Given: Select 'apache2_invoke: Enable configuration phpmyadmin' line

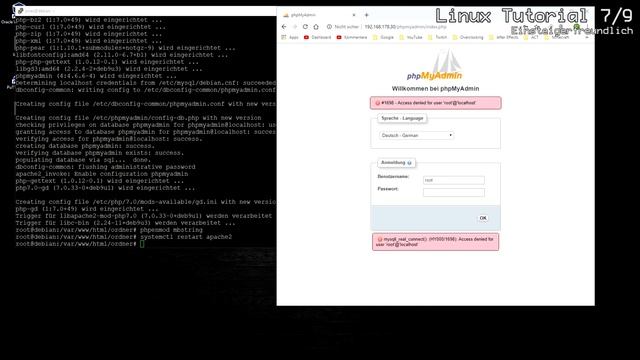Looking at the screenshot, I should [102, 174].
